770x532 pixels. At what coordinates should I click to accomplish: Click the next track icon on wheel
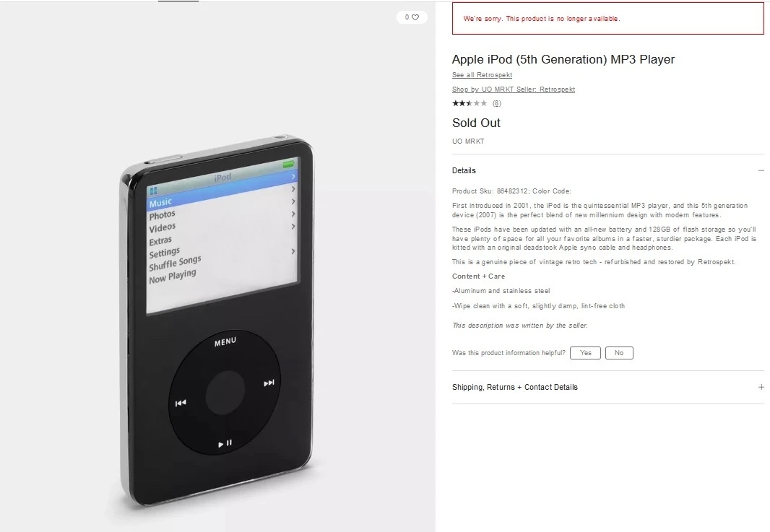click(269, 383)
